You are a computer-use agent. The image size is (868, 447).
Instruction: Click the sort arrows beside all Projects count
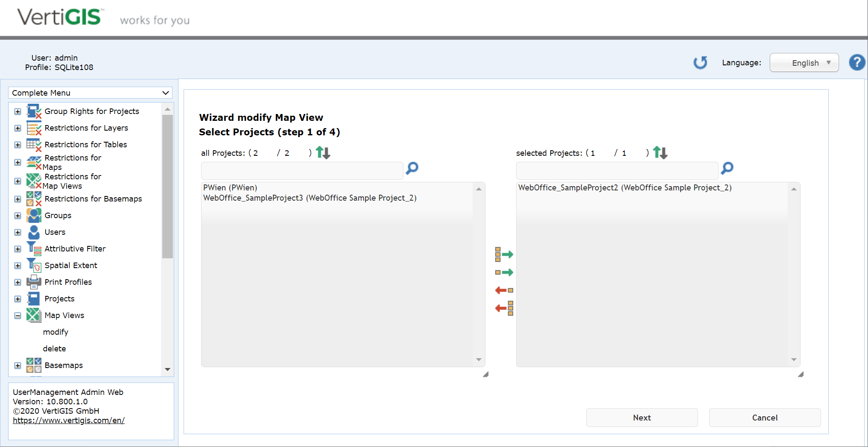tap(322, 152)
